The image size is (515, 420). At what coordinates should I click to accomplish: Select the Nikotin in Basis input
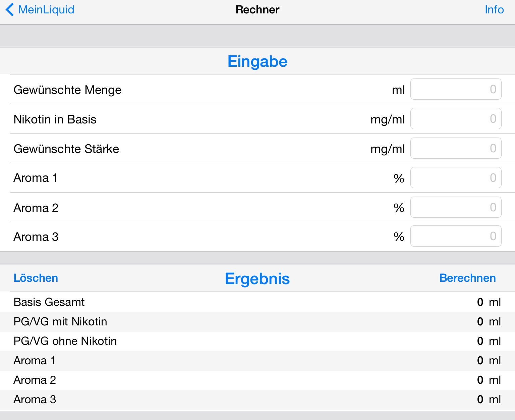pos(456,119)
